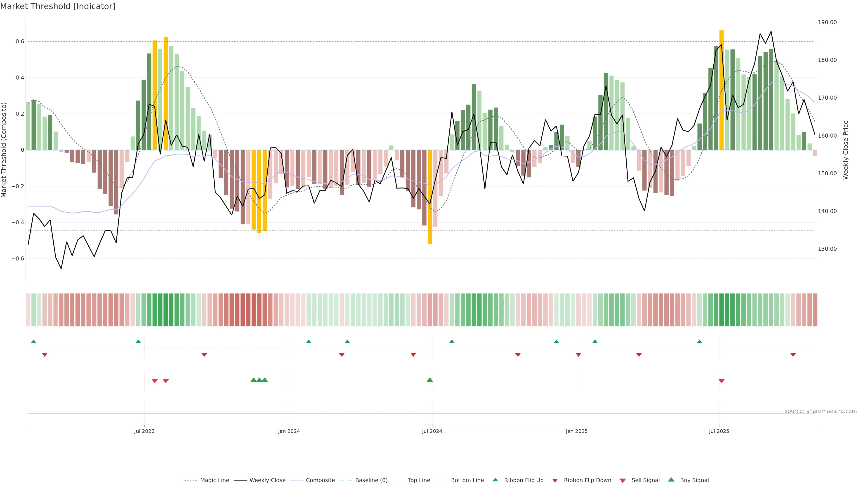The image size is (868, 488).
Task: Toggle the Baseline (0) legend entry
Action: click(x=371, y=480)
